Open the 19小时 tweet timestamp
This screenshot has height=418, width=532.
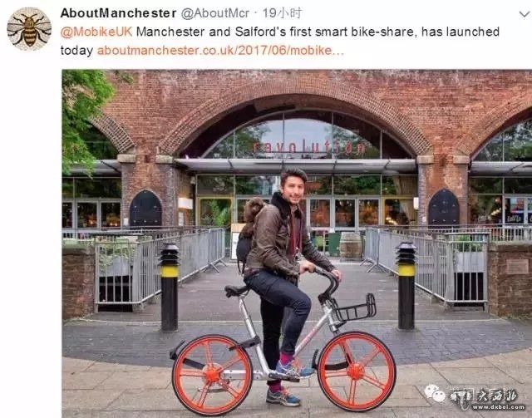(x=283, y=13)
